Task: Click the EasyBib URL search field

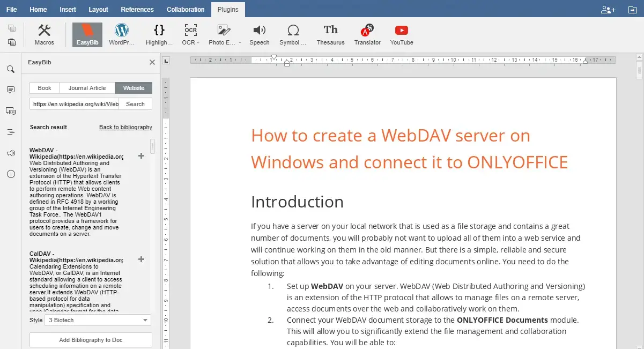Action: click(74, 104)
